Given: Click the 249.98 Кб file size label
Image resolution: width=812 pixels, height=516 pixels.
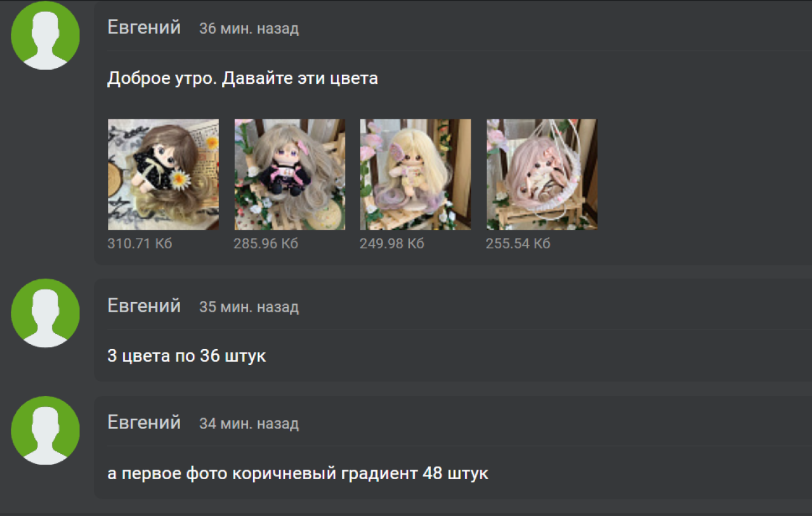Looking at the screenshot, I should click(x=392, y=244).
